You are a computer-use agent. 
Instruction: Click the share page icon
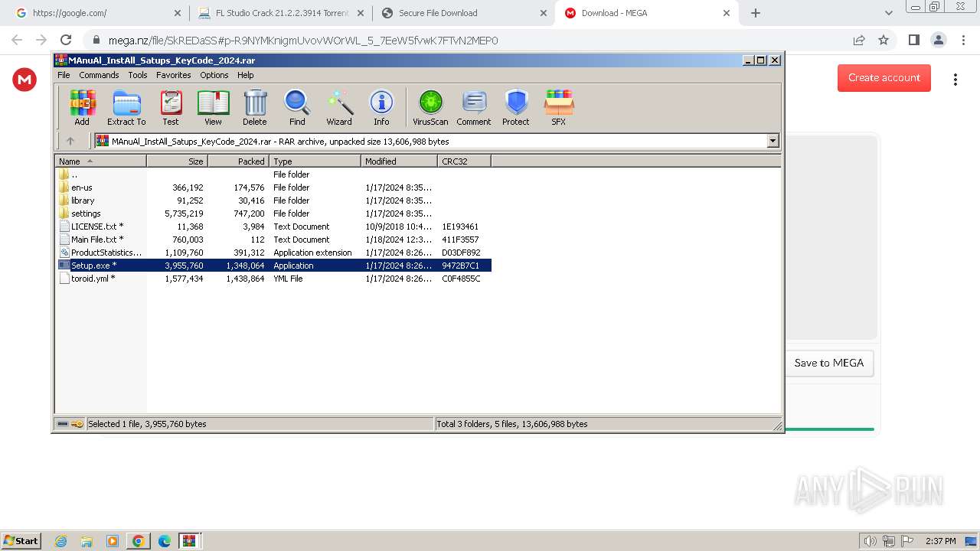click(x=859, y=40)
